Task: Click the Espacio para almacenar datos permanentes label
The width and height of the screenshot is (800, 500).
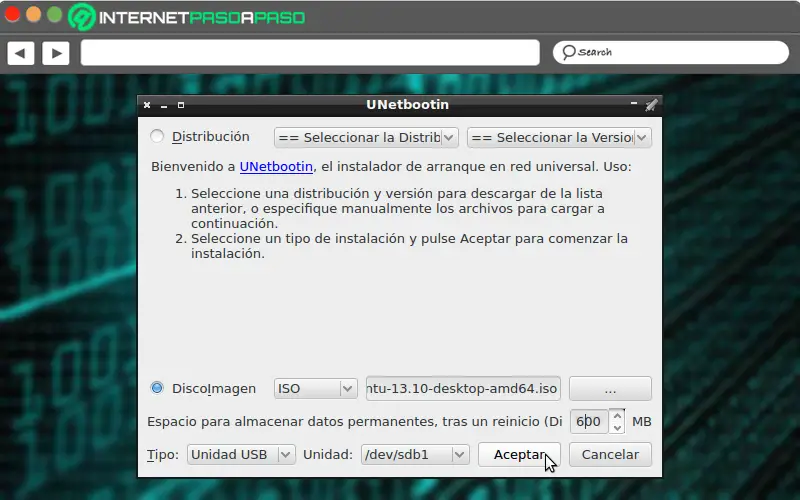Action: (x=354, y=422)
